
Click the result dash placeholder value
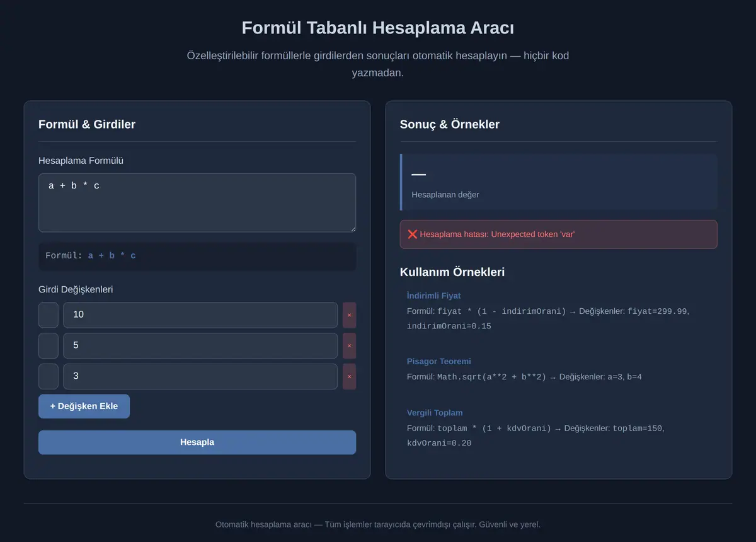click(x=418, y=175)
